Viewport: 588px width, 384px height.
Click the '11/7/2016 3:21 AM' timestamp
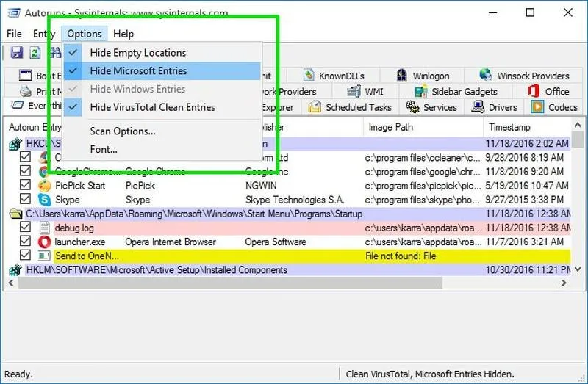pos(524,242)
